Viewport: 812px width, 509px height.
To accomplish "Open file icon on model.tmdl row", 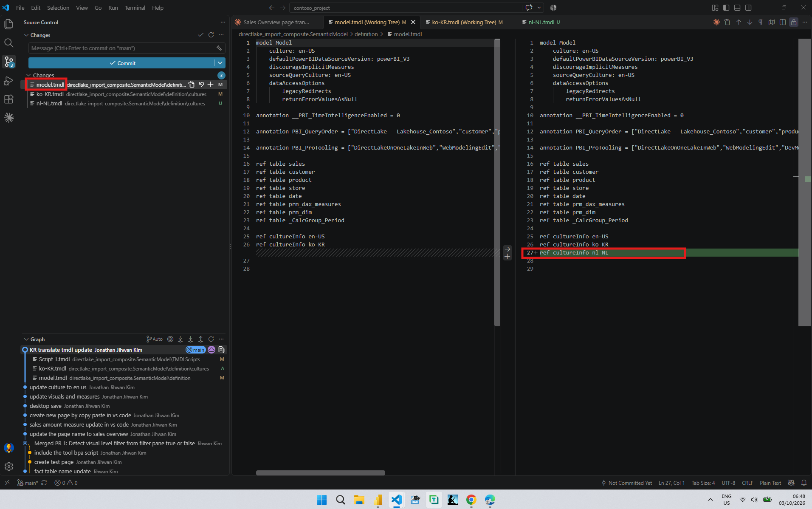I will click(192, 85).
